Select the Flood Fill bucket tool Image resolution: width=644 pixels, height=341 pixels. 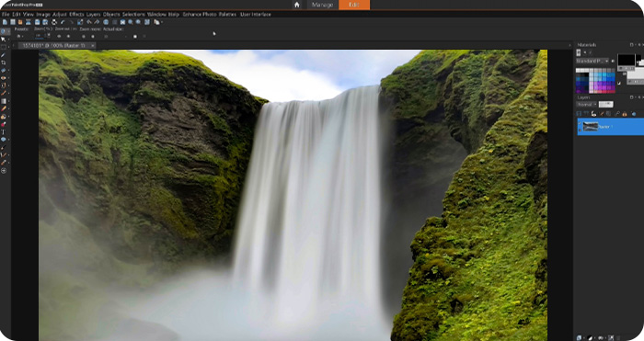coord(4,117)
